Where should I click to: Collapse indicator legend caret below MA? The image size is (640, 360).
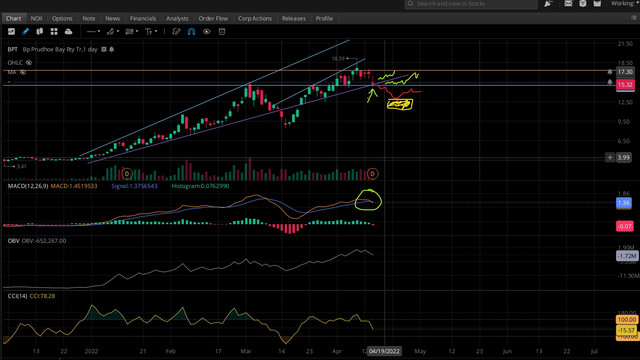tap(9, 82)
